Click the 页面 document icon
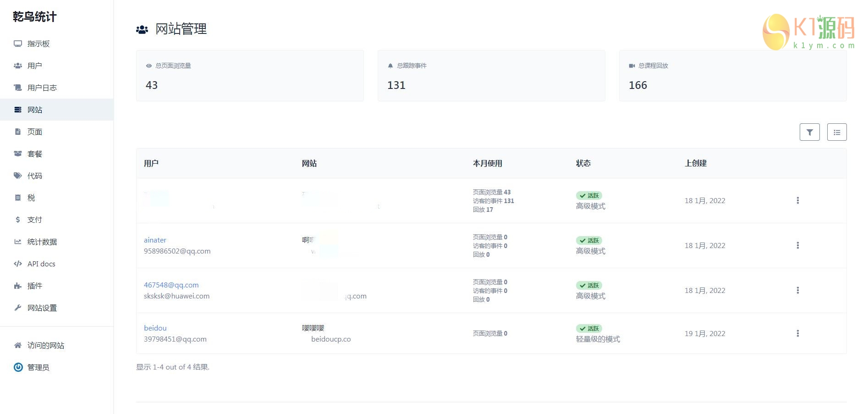Screen dimensions: 868x414 point(18,132)
